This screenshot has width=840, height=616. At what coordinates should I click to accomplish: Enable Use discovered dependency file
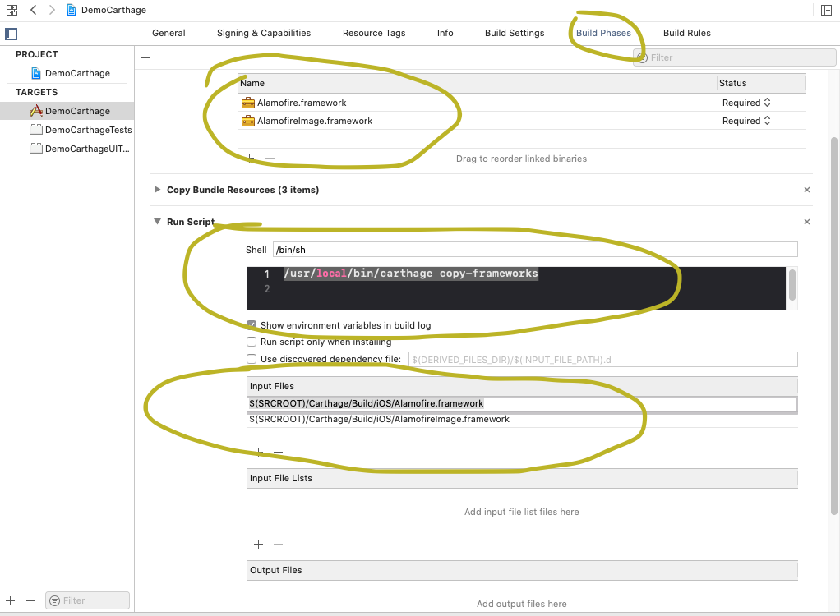tap(252, 359)
